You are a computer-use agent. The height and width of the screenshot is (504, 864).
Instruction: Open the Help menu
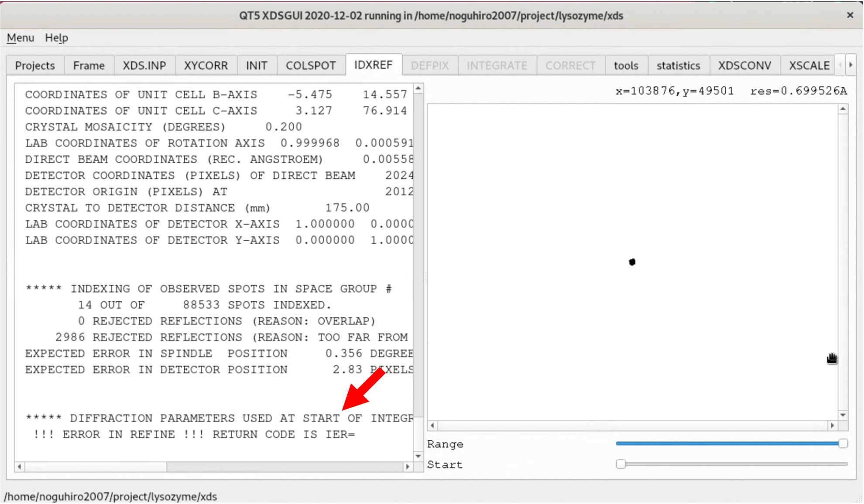(x=56, y=38)
